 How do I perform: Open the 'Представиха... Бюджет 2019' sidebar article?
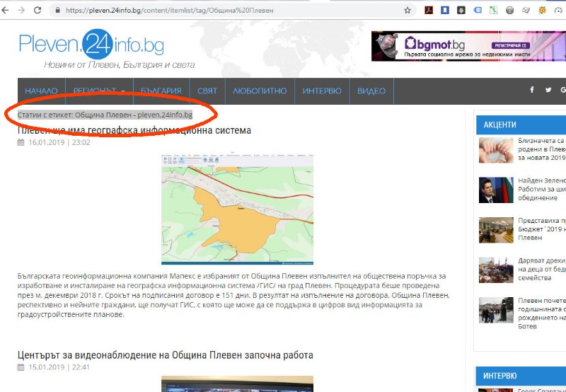tap(541, 229)
